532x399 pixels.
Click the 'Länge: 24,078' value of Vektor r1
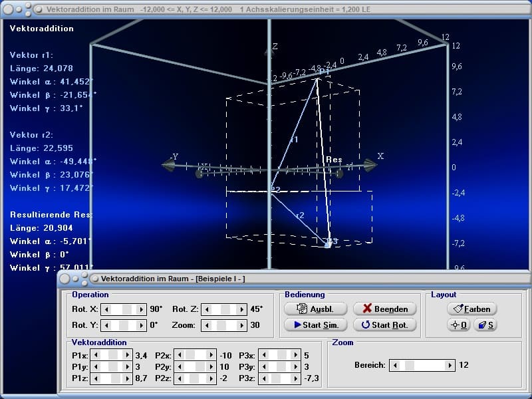[41, 68]
